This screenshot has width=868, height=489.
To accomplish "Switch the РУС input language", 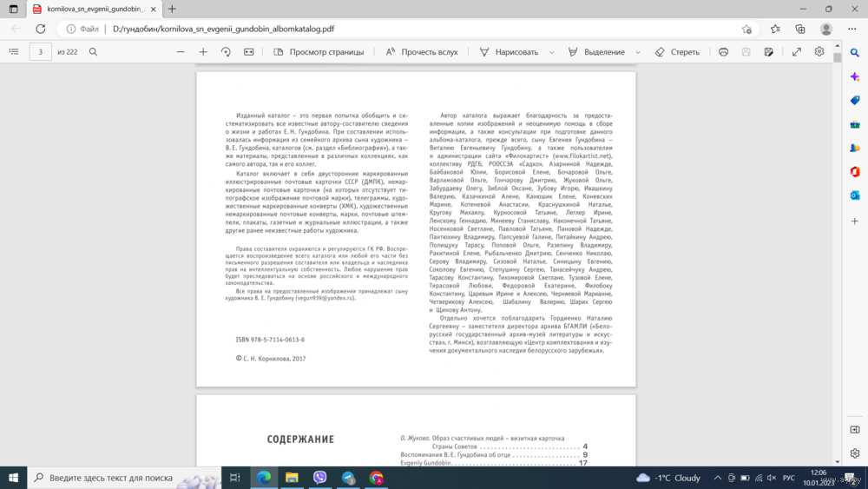I will tap(788, 478).
